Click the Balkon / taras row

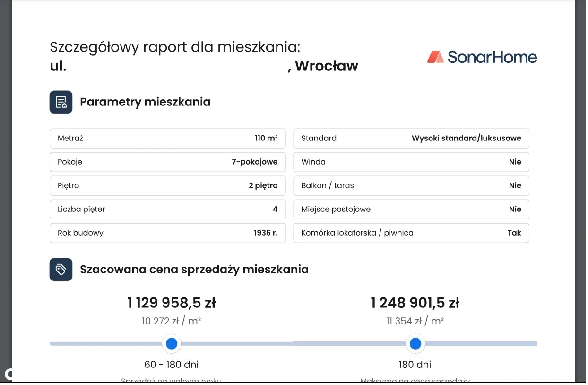411,186
